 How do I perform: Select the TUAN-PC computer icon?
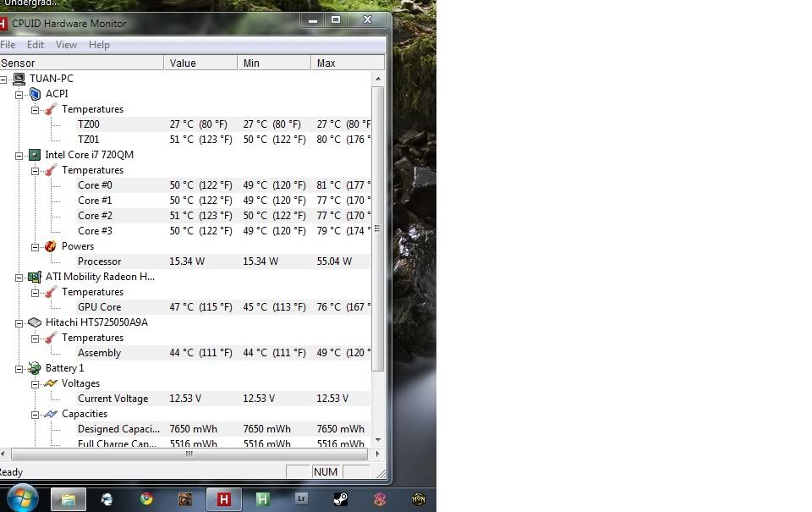tap(19, 79)
